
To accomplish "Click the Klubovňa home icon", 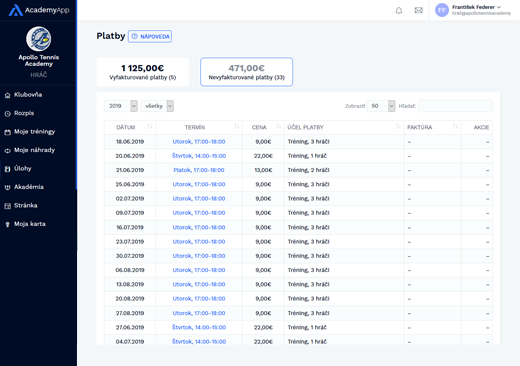I will (8, 95).
